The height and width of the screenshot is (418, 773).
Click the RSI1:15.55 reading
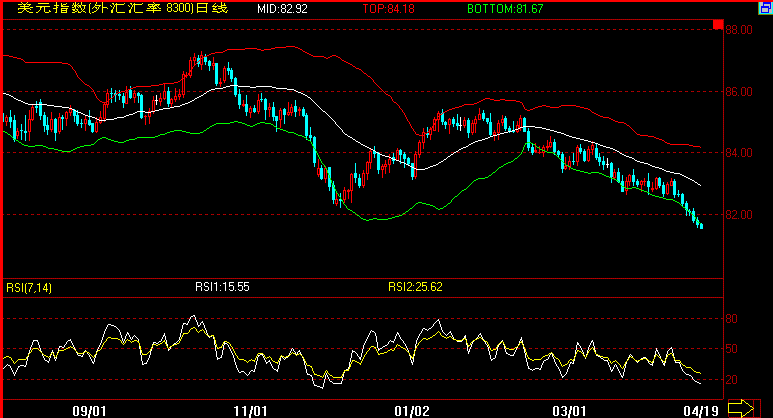click(x=222, y=287)
